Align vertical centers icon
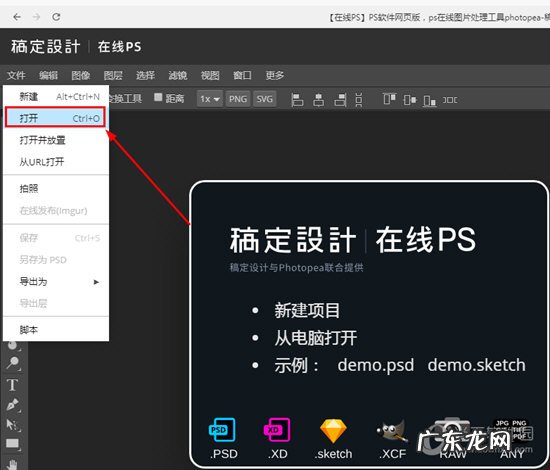Image resolution: width=550 pixels, height=470 pixels. [410, 100]
